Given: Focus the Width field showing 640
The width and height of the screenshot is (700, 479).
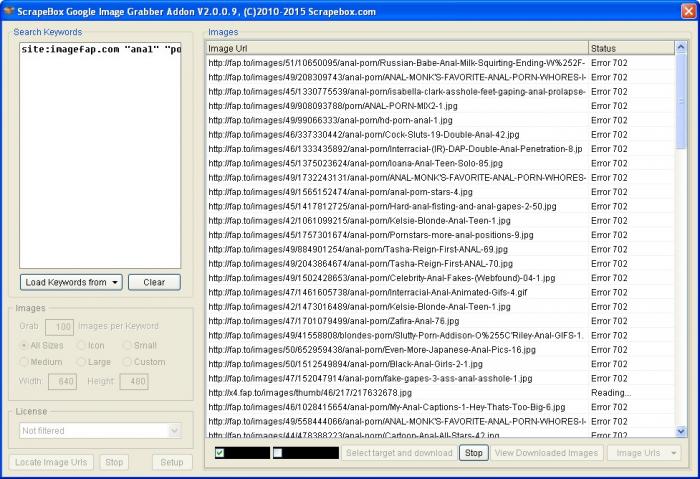Looking at the screenshot, I should coord(62,381).
